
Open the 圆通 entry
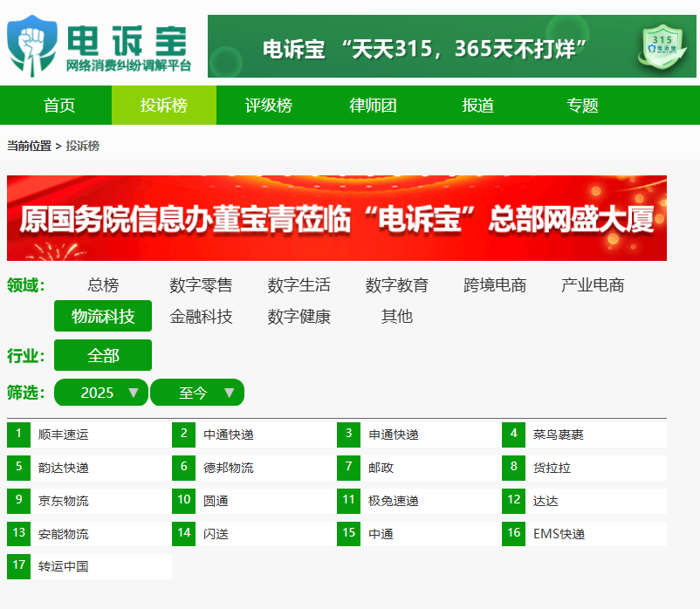tap(216, 501)
